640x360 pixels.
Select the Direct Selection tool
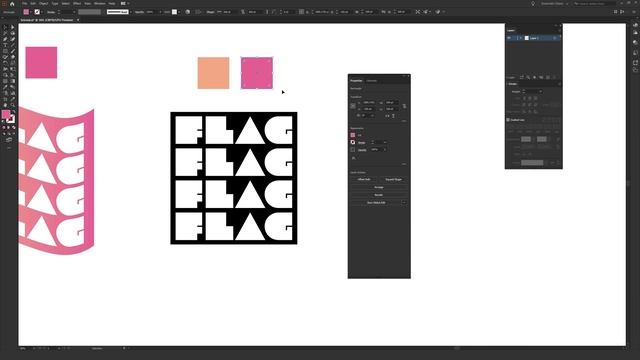point(13,27)
